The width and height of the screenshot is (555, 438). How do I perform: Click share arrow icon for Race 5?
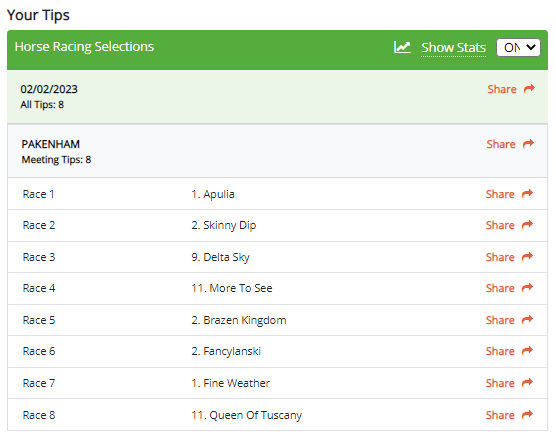527,320
